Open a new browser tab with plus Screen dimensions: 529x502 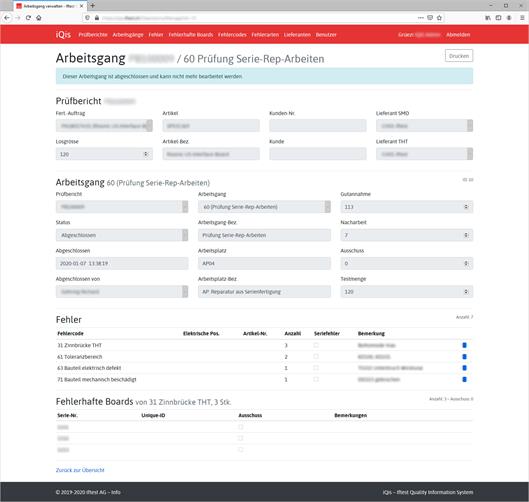[x=92, y=5]
